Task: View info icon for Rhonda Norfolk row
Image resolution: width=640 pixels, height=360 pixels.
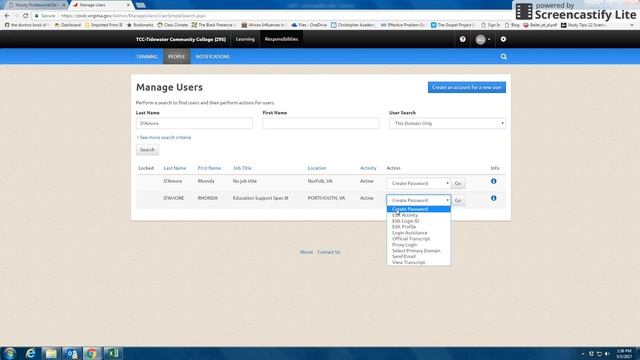Action: tap(493, 181)
